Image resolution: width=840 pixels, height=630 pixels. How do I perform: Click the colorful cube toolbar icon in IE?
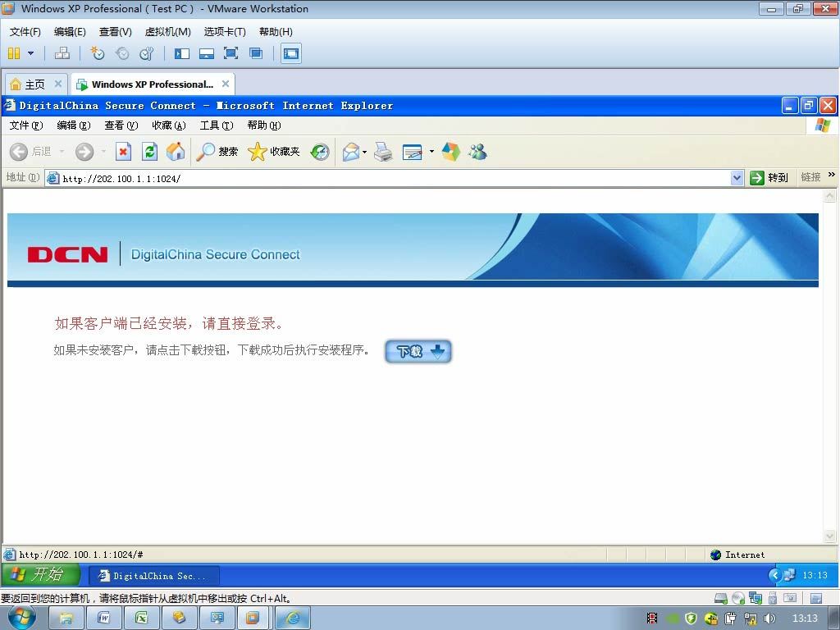tap(450, 152)
